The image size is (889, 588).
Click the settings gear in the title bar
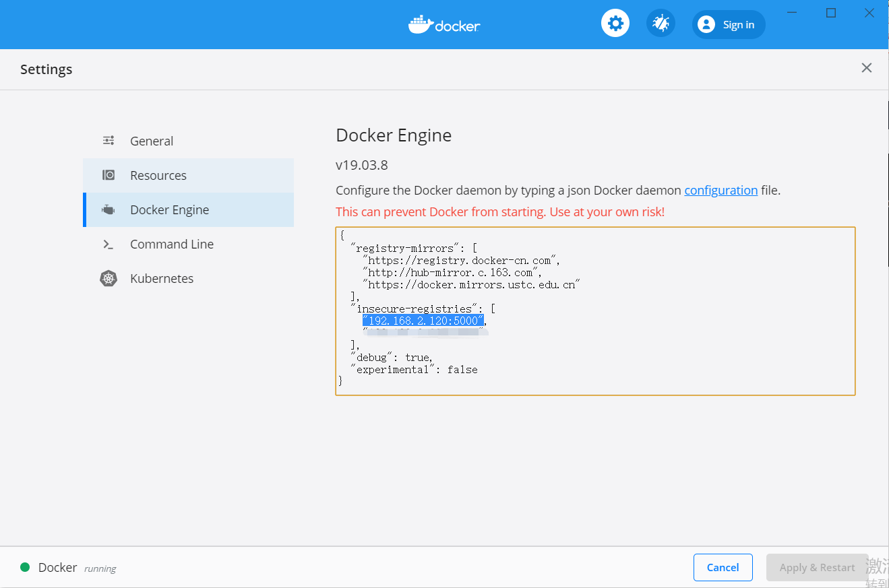[615, 22]
